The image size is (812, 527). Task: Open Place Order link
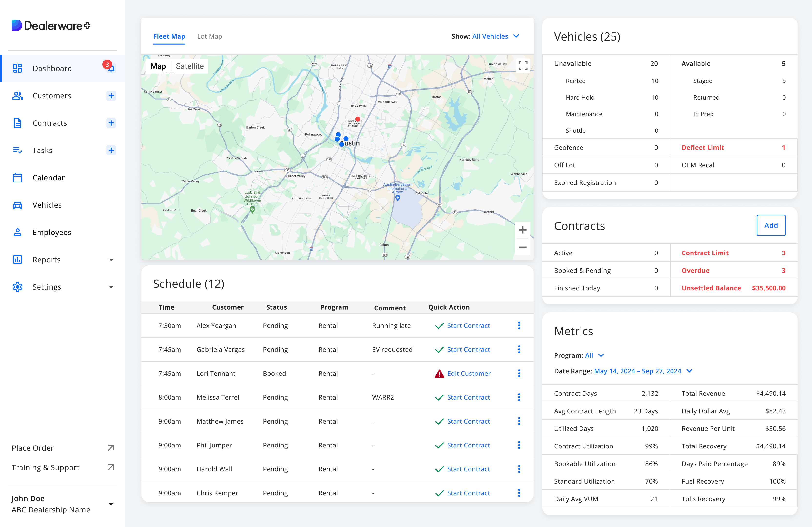33,448
